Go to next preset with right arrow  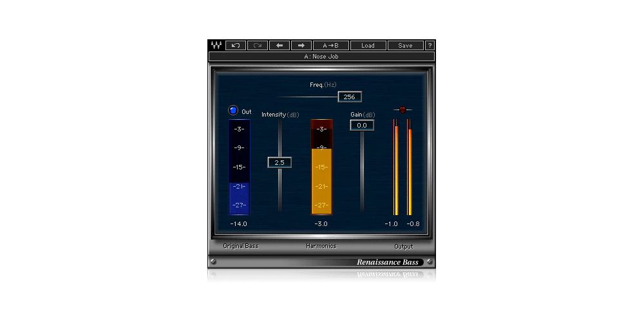click(301, 45)
